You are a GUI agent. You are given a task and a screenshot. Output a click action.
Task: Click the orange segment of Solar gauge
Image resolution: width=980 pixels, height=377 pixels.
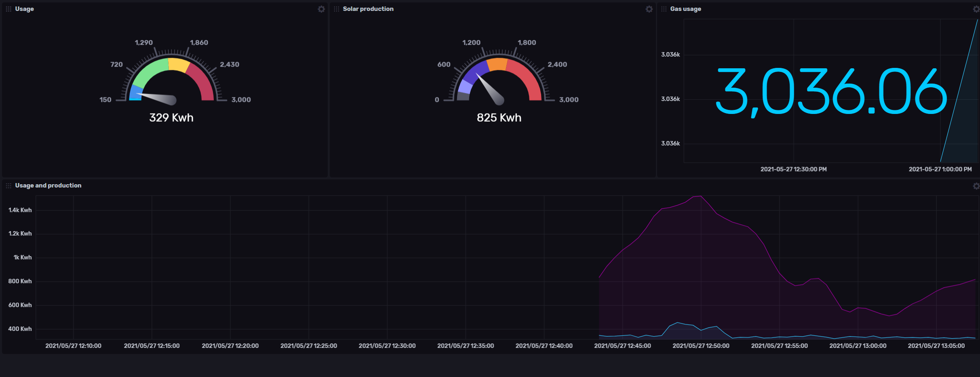coord(497,64)
